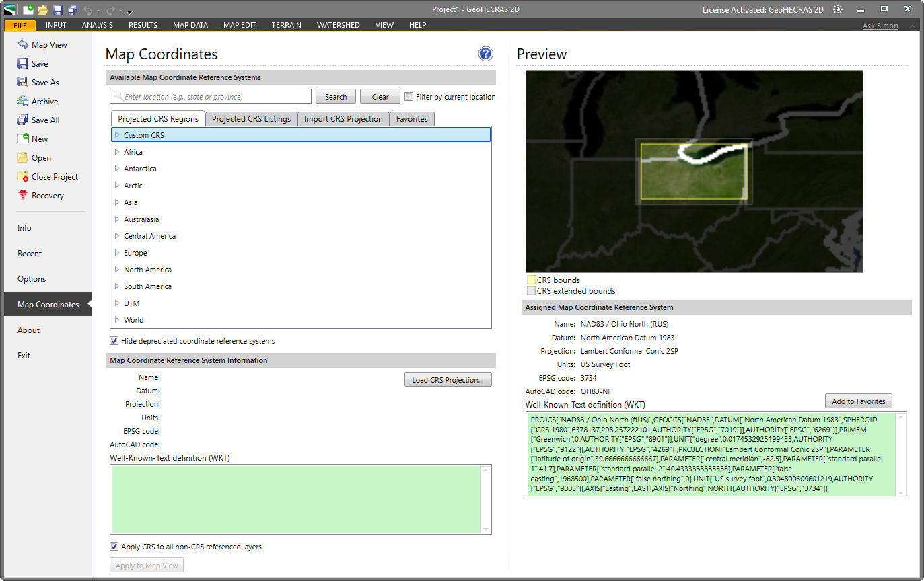This screenshot has height=581, width=924.
Task: Click the yellow CRS bounds color swatch
Action: click(531, 280)
